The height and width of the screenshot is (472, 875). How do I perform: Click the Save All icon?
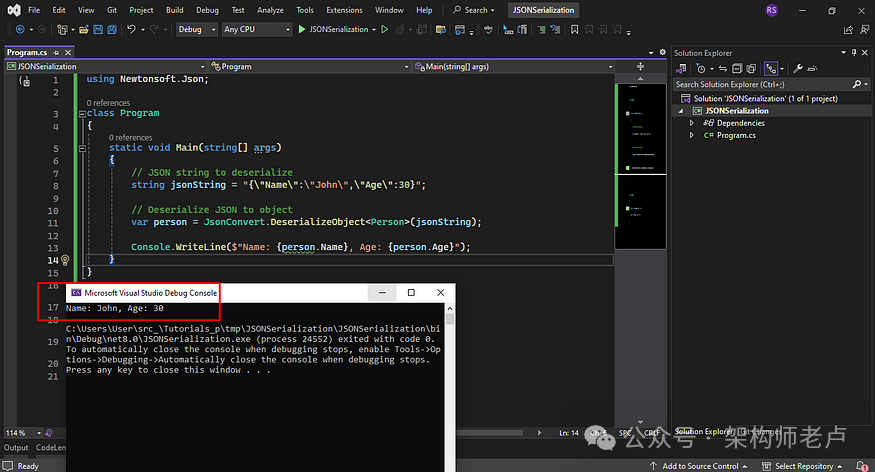(x=112, y=30)
